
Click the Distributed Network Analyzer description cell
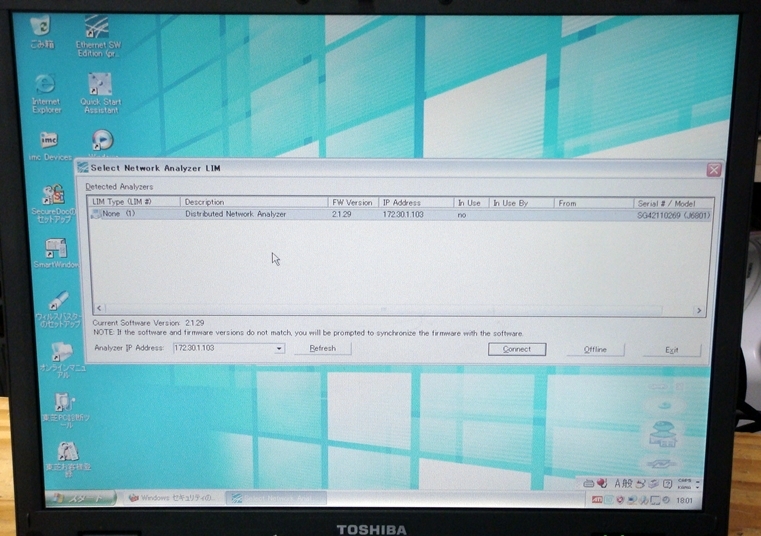point(235,214)
